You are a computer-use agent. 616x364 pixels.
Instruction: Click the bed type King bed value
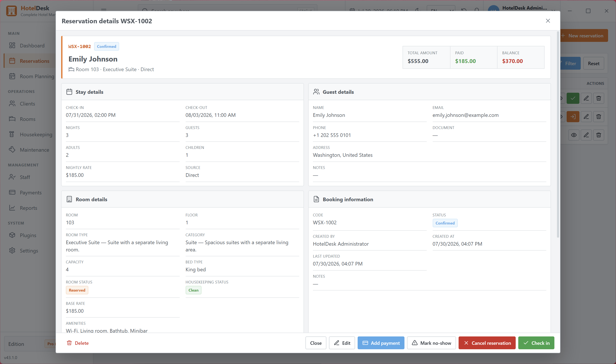[x=195, y=270]
